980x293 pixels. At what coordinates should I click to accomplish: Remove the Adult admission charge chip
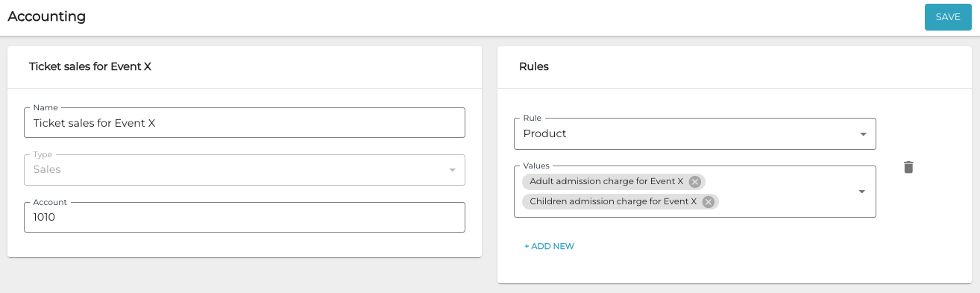695,182
